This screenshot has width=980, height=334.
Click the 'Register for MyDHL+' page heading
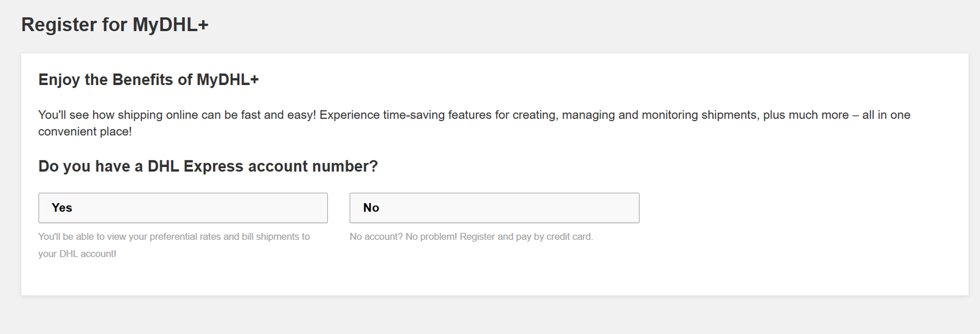point(115,24)
